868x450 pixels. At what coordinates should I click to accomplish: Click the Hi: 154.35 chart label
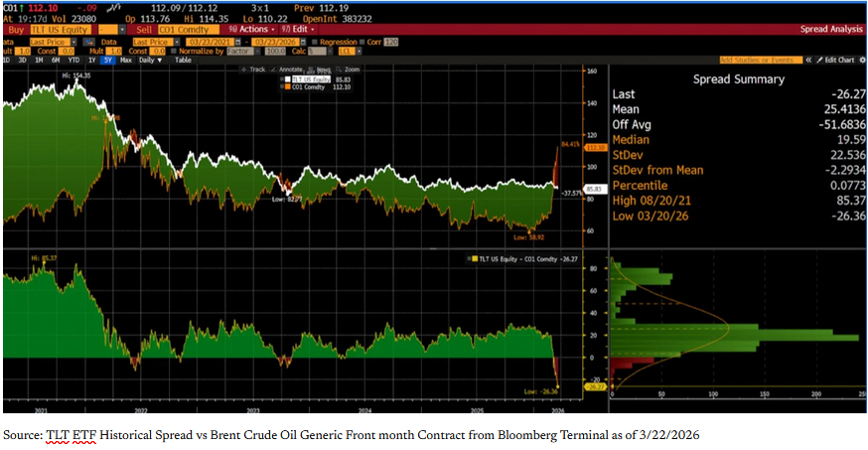pos(75,75)
